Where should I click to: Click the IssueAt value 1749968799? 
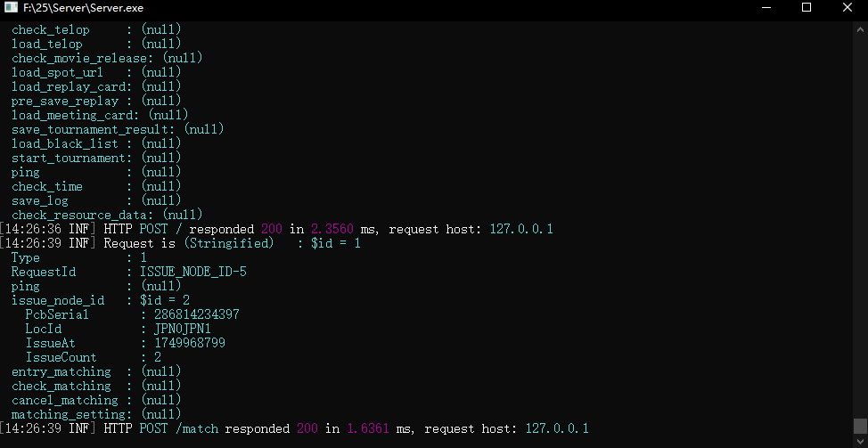[x=190, y=344]
